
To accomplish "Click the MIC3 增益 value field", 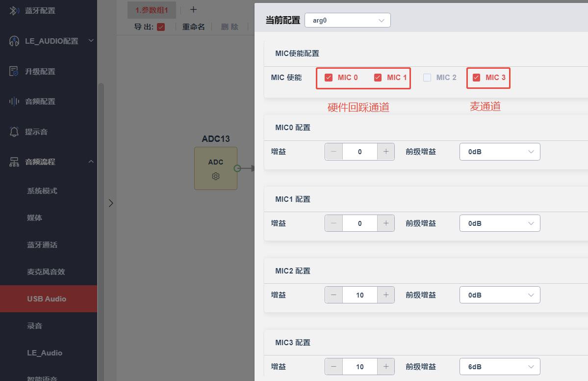I will [359, 367].
